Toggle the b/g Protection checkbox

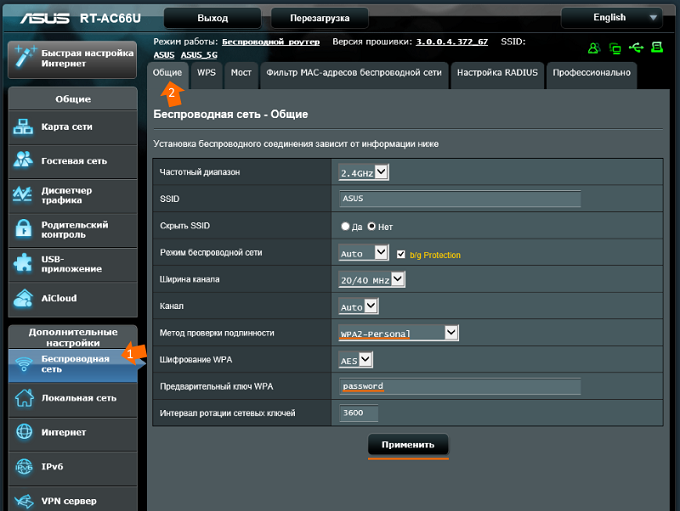tap(402, 254)
